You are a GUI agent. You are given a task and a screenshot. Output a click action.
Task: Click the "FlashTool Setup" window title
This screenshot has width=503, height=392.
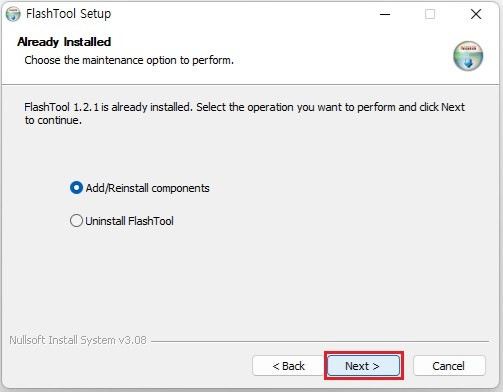(69, 14)
